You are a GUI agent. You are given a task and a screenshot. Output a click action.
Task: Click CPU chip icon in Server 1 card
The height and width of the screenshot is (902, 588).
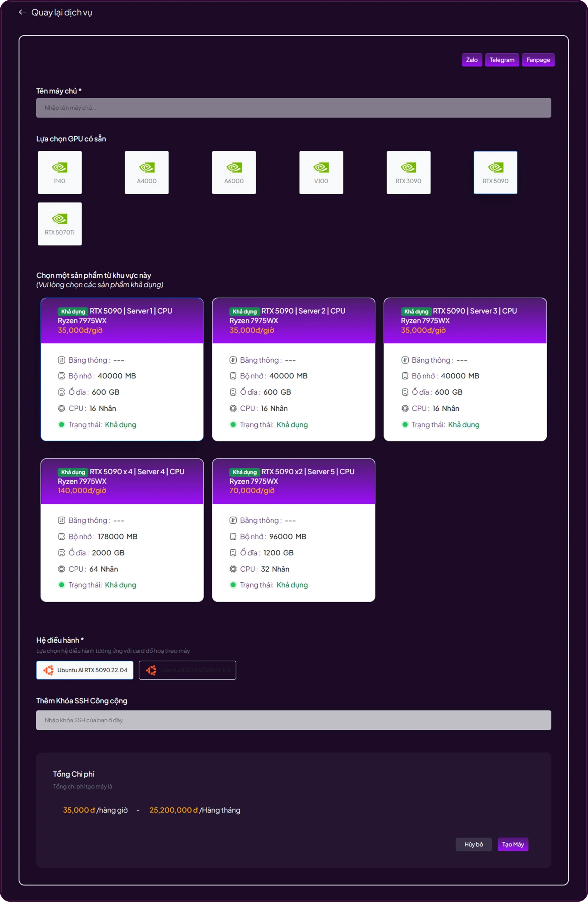[x=61, y=408]
